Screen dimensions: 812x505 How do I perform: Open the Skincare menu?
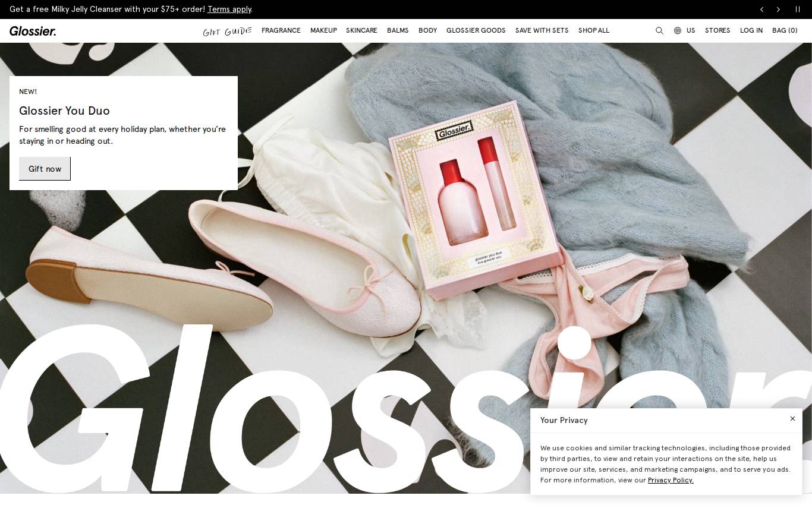click(361, 31)
